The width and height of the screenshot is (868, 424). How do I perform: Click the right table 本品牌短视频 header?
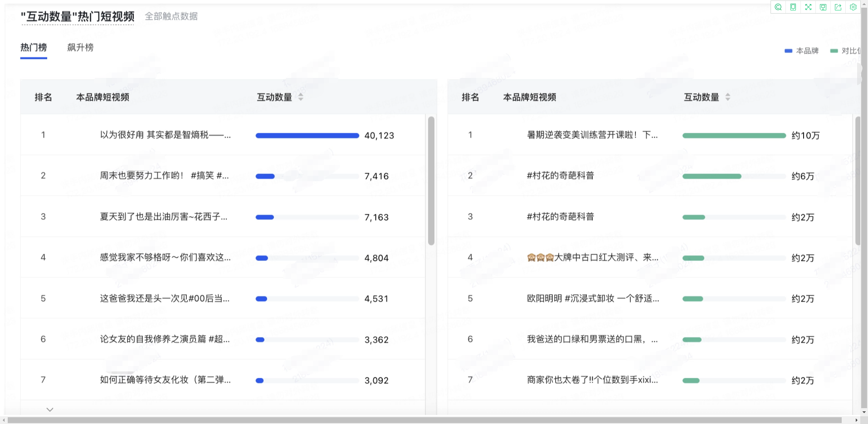[x=530, y=97]
